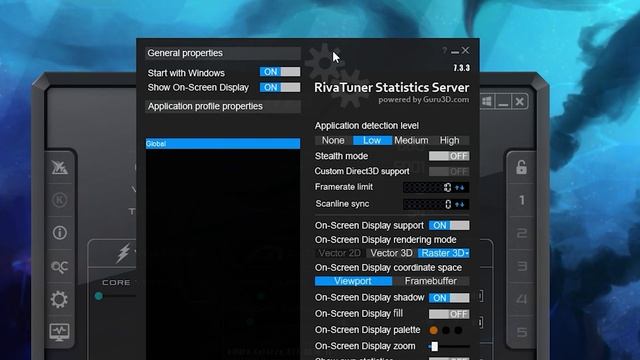Click the RivaTuner Statistics Server title
The image size is (640, 360).
pos(391,87)
